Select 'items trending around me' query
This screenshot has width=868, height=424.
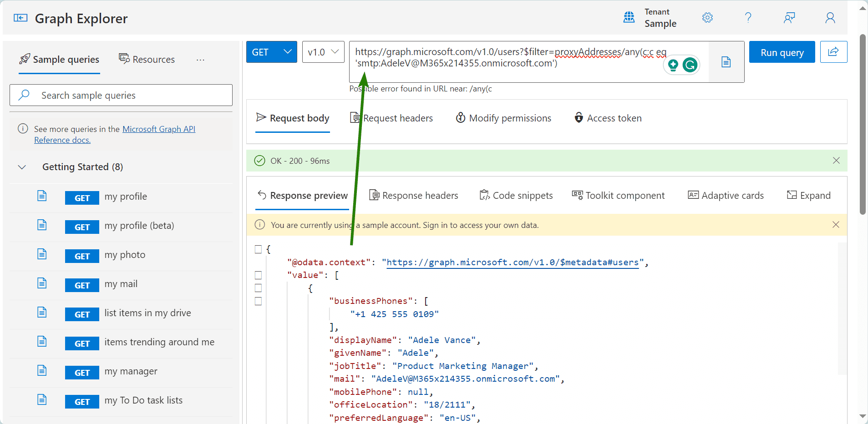pos(121,343)
